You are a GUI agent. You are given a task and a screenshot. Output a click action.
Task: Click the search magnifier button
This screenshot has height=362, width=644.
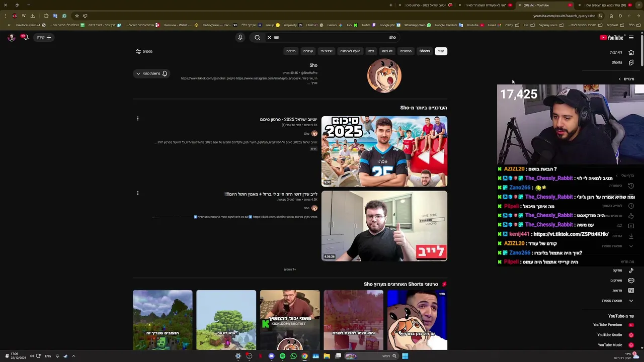coord(257,37)
